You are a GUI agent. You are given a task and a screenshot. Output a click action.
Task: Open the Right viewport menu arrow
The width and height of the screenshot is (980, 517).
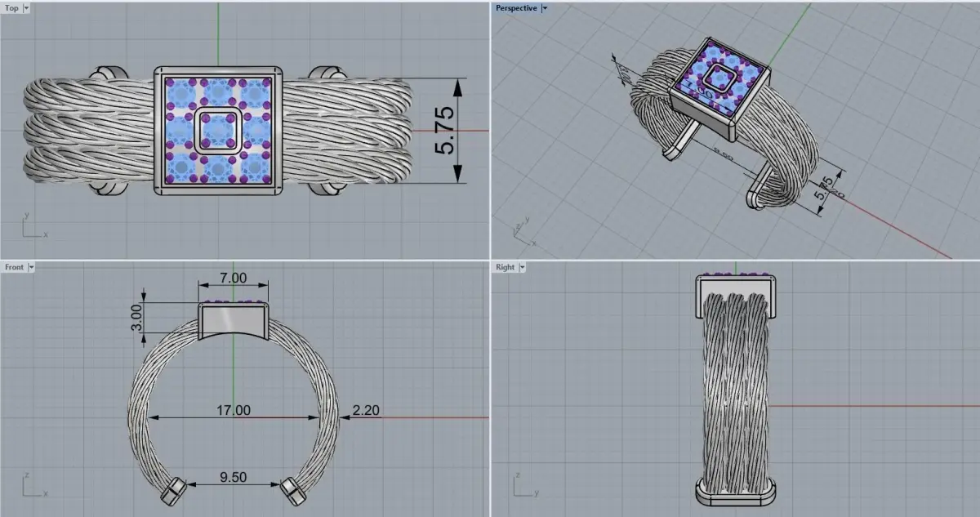pos(522,267)
